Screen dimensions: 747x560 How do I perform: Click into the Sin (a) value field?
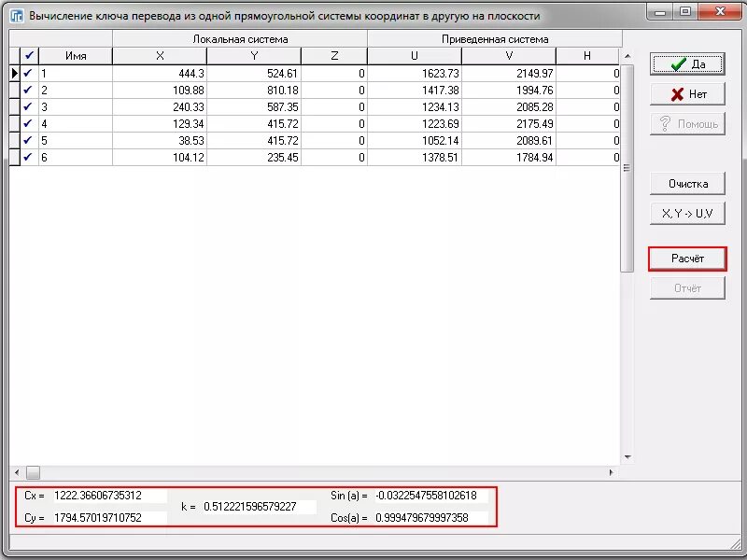431,496
